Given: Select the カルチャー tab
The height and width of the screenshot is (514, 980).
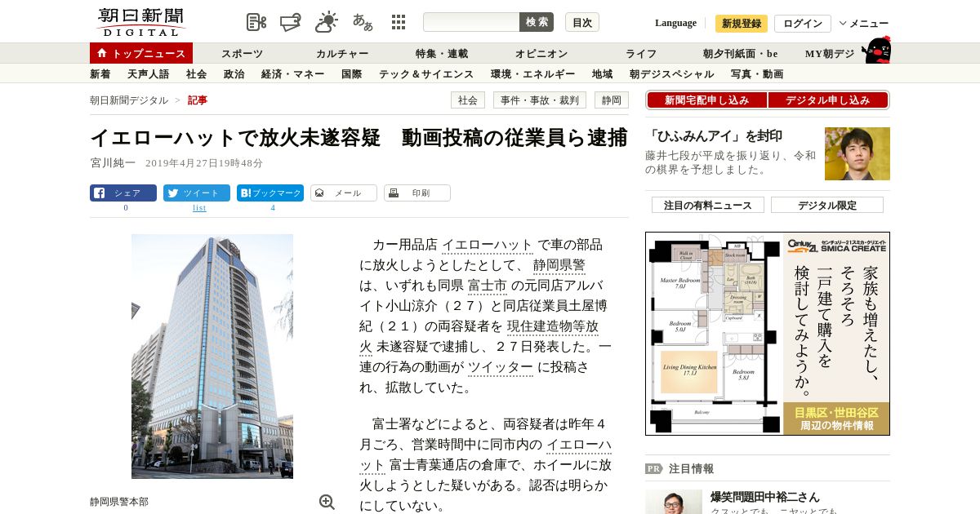Looking at the screenshot, I should pyautogui.click(x=342, y=53).
